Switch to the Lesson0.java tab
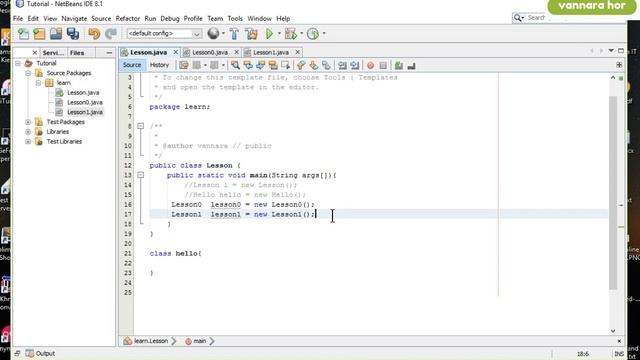Image resolution: width=640 pixels, height=360 pixels. coord(210,52)
